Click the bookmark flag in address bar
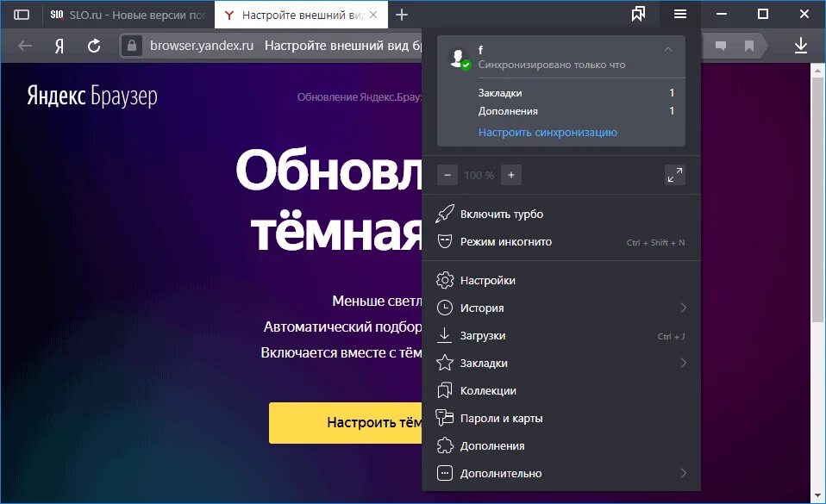 tap(749, 47)
